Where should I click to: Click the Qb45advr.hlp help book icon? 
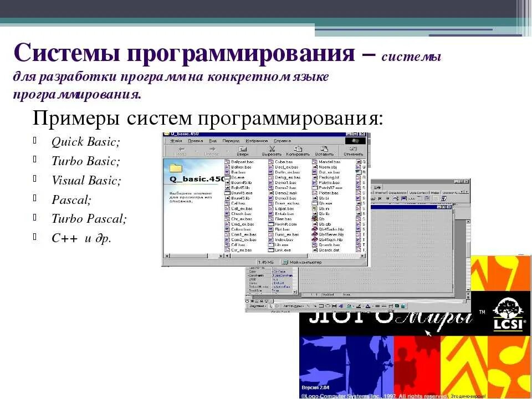[x=315, y=229]
